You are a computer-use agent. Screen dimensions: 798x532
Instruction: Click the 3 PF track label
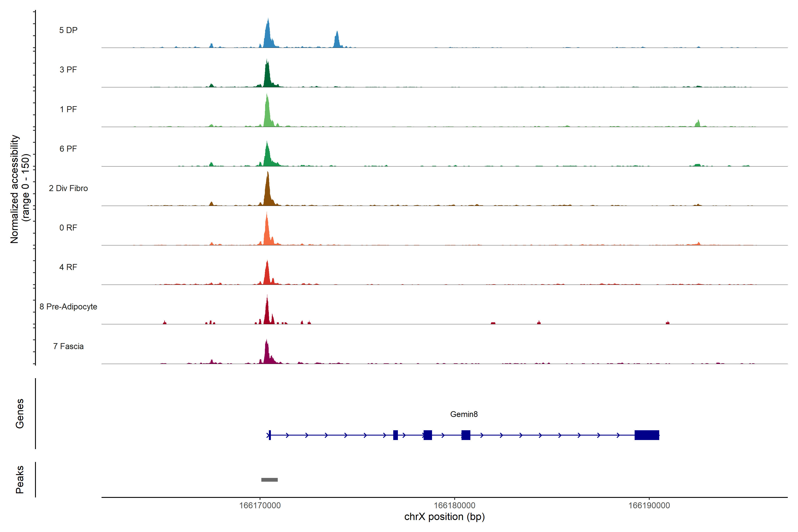(x=68, y=70)
